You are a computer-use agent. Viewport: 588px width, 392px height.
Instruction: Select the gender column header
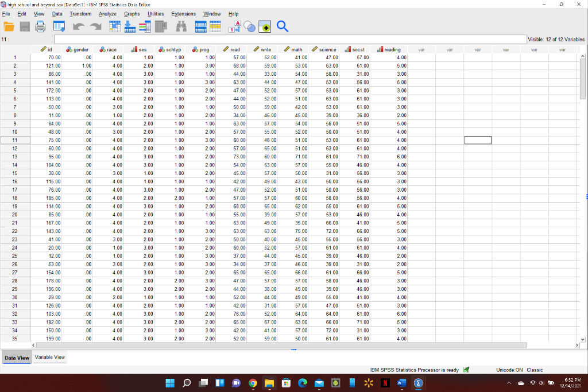pos(78,49)
